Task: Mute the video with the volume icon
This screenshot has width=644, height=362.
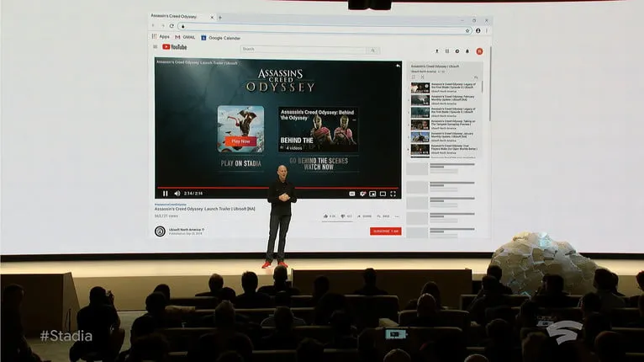Action: click(177, 194)
